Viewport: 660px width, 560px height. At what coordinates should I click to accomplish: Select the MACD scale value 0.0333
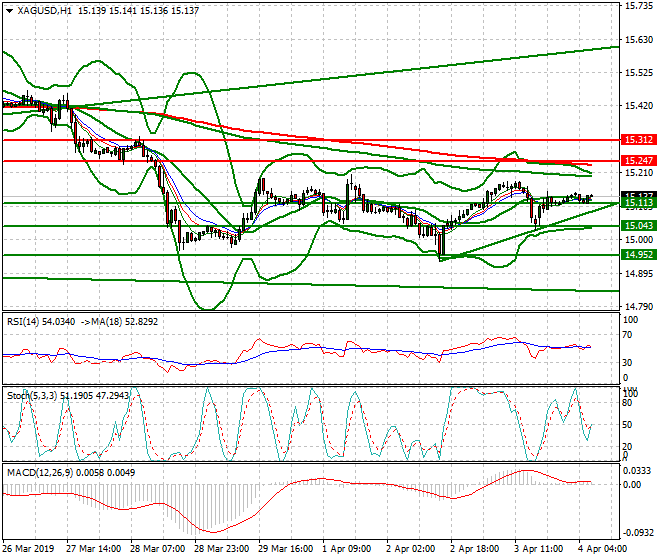(x=637, y=471)
